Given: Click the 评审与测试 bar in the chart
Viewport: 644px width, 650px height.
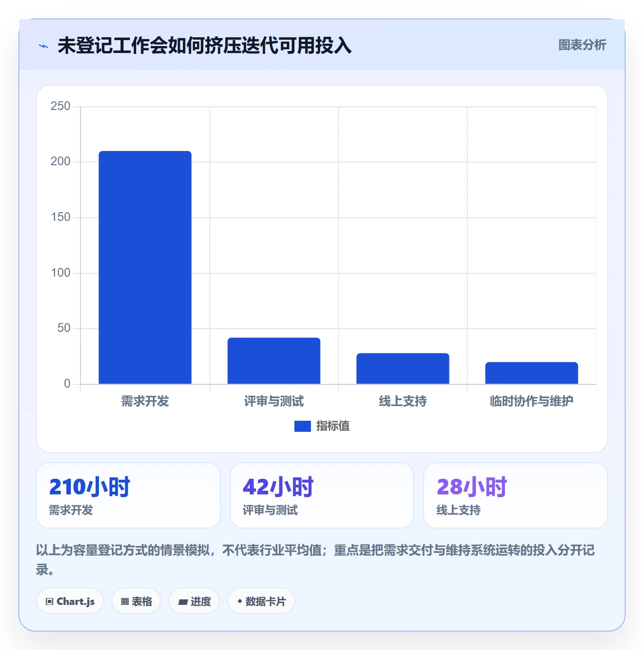Looking at the screenshot, I should [274, 361].
